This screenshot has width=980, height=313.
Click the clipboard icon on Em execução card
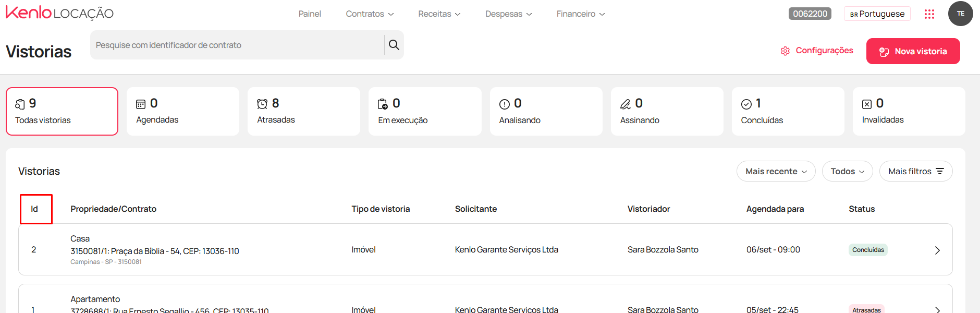(x=383, y=104)
